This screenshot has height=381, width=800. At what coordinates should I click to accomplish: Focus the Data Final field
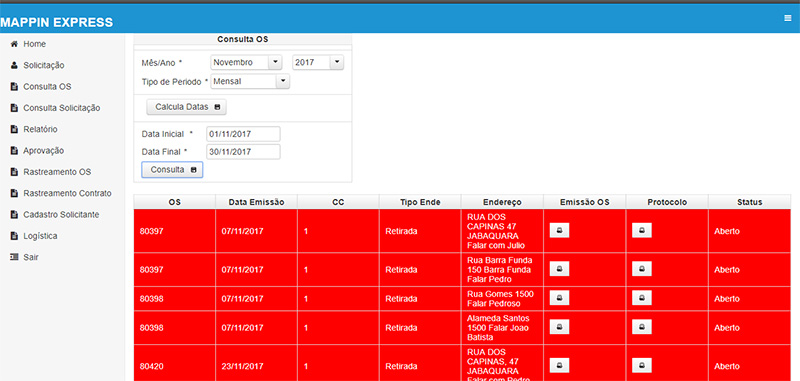tap(243, 151)
